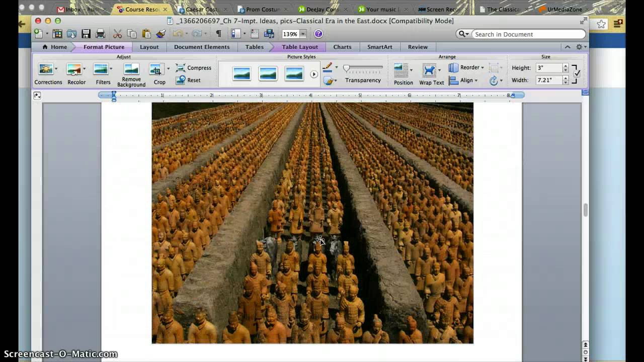Open the Table Layout tab
The image size is (644, 362).
[300, 47]
